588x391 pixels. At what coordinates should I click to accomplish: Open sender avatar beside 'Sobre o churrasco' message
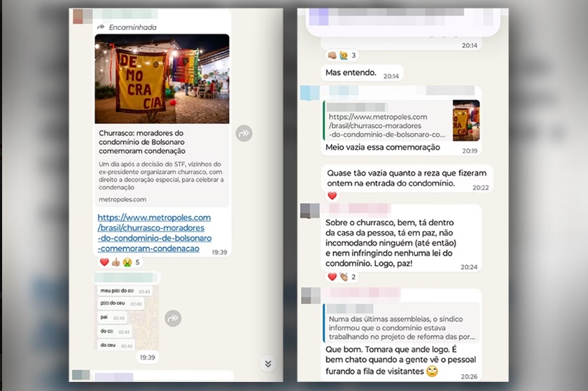click(x=310, y=211)
